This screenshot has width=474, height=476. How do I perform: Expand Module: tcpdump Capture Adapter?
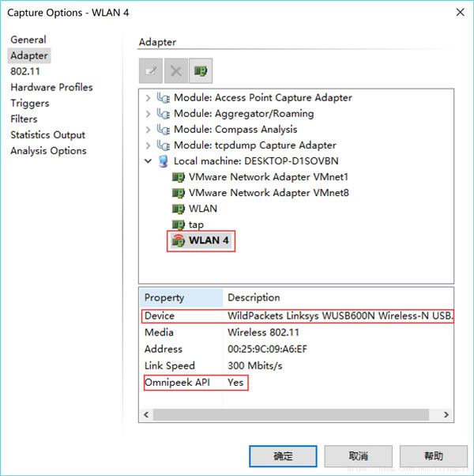tap(148, 145)
